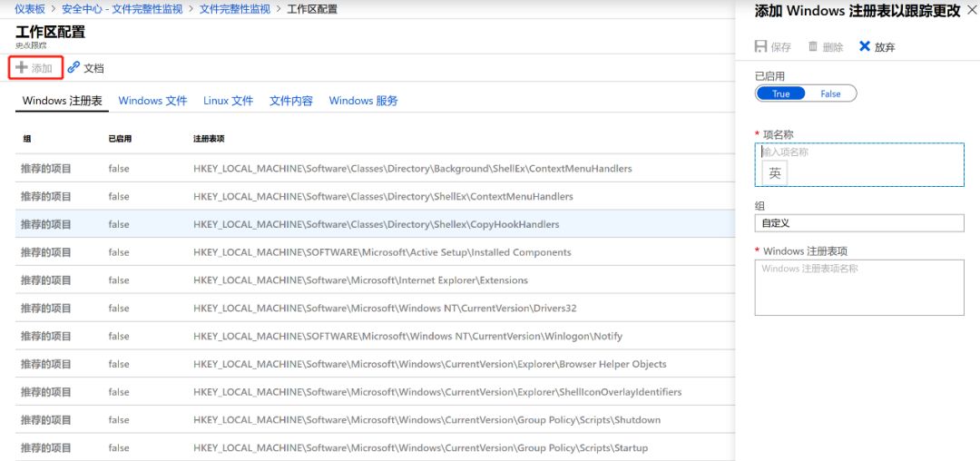Click the 保存 (Save) disk icon
The image size is (980, 461).
[x=761, y=46]
